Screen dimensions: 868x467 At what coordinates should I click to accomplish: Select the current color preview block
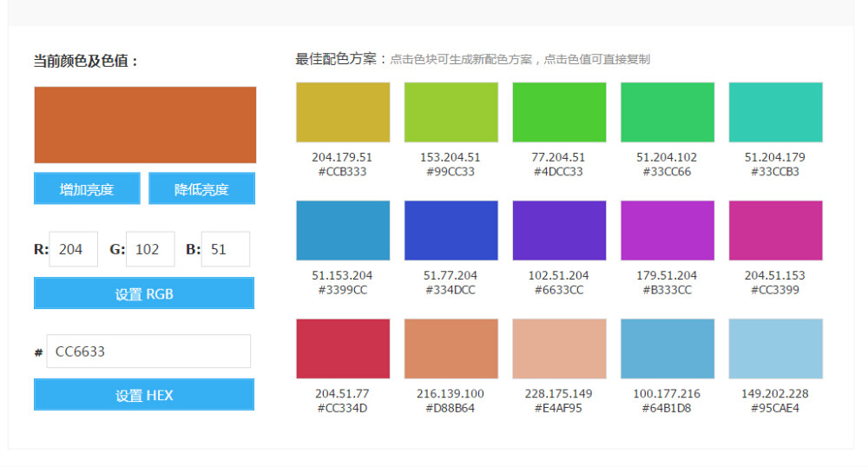(145, 125)
